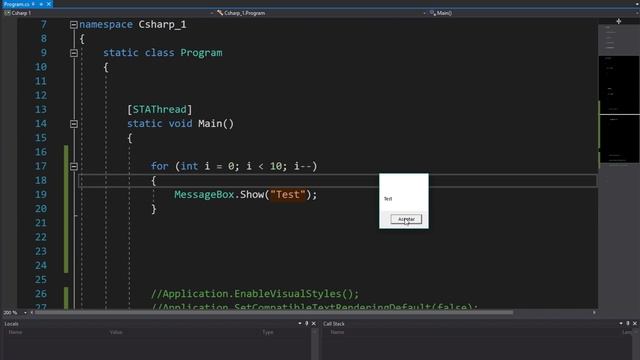Screen dimensions: 640x360
Task: Click the [STAThread] attribute on line 13
Action: tap(159, 109)
